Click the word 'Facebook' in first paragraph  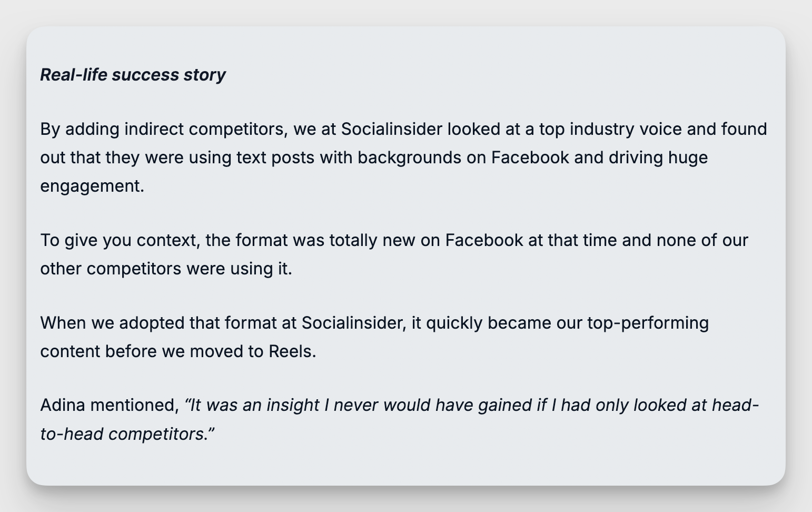530,157
